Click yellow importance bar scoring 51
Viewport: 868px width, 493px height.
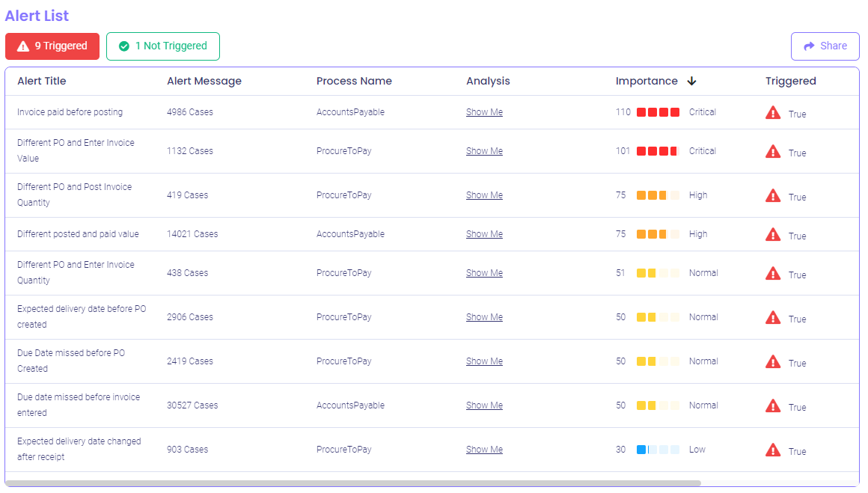pos(658,273)
